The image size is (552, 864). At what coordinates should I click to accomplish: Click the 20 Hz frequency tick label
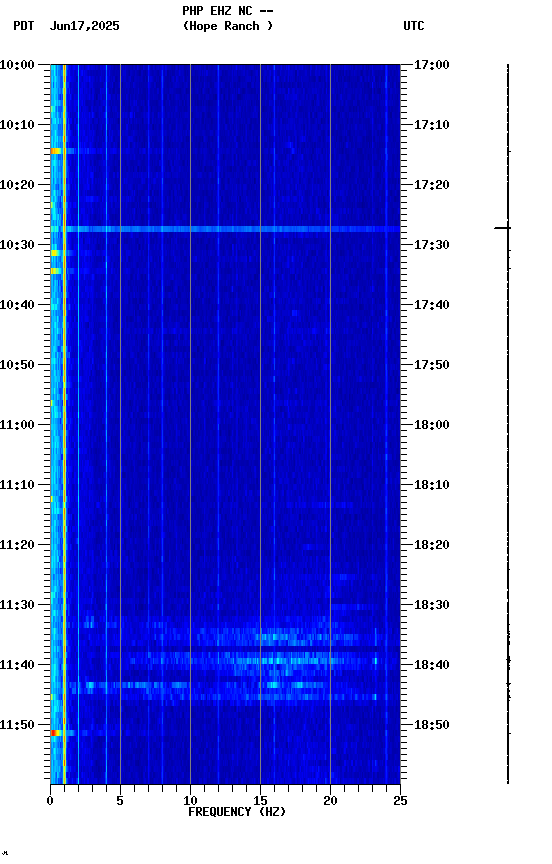click(x=330, y=801)
